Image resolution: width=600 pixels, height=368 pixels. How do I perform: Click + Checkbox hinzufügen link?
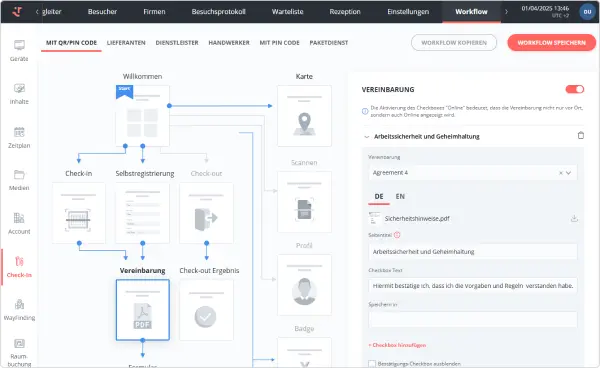pos(397,345)
